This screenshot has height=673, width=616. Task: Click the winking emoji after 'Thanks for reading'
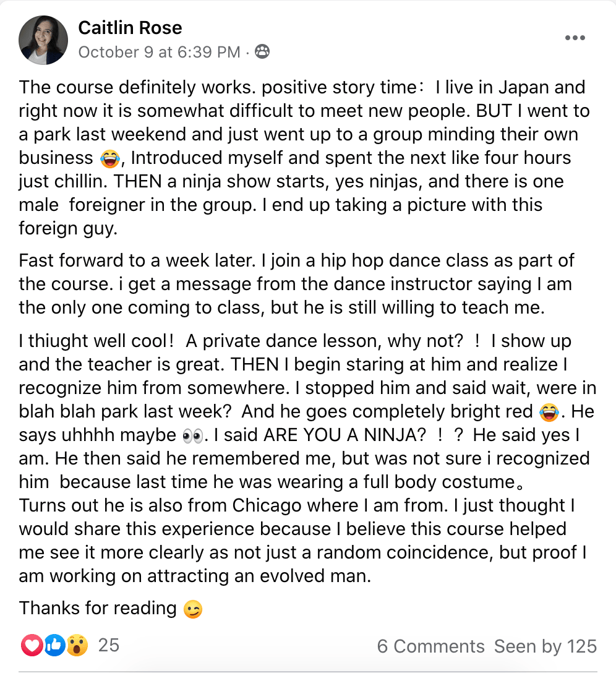[192, 610]
